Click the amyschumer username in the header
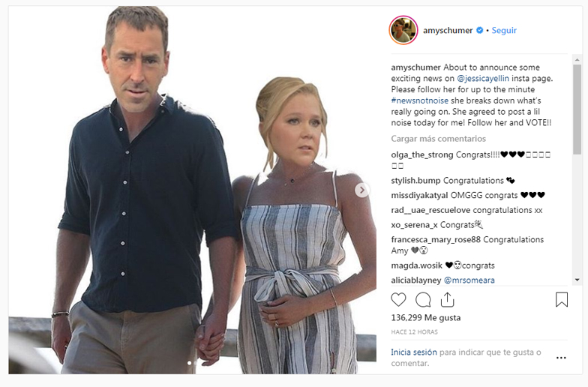This screenshot has width=588, height=387. coord(447,31)
